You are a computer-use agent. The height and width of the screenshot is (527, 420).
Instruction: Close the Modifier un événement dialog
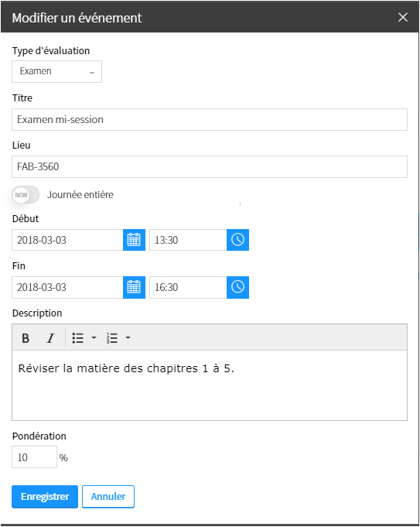click(403, 18)
